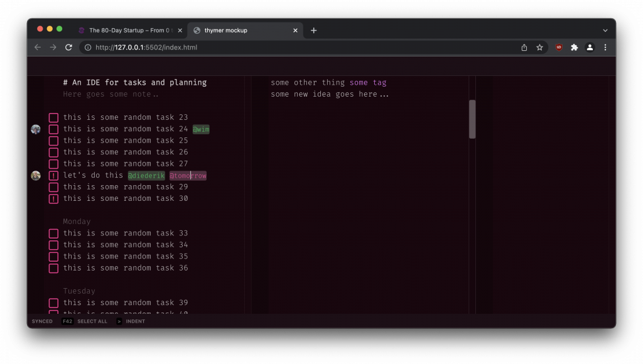Check off random task 27

(53, 164)
